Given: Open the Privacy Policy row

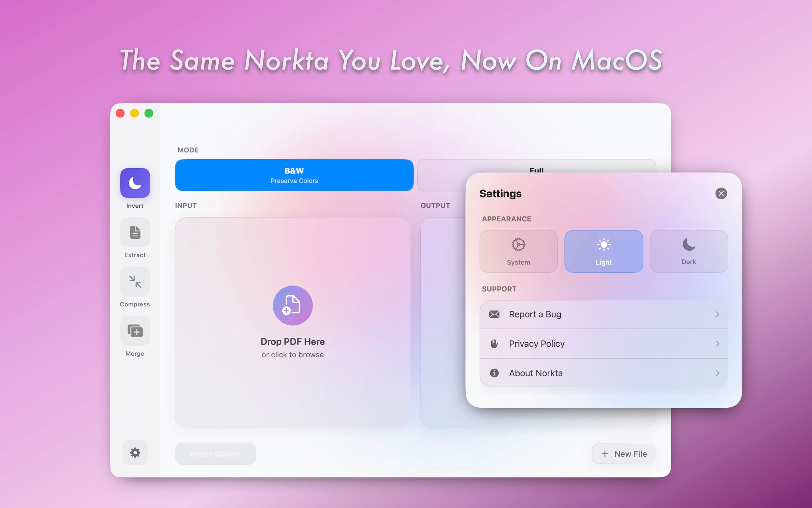Looking at the screenshot, I should 604,344.
